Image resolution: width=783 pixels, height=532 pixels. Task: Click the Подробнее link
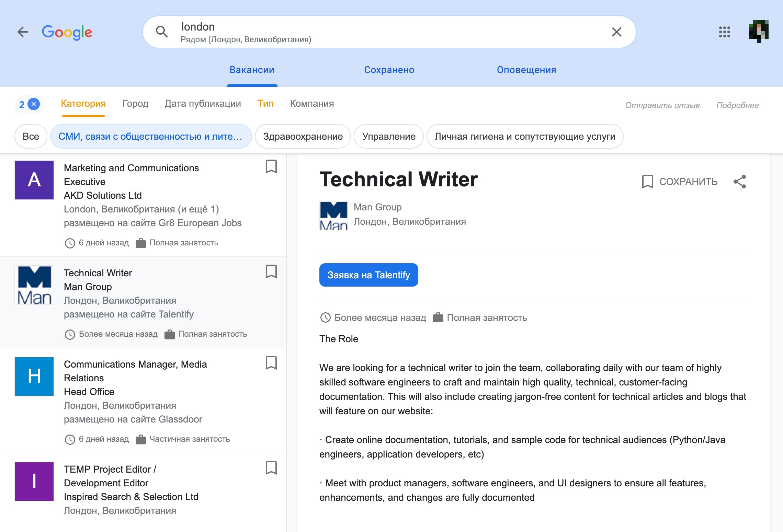pos(737,105)
